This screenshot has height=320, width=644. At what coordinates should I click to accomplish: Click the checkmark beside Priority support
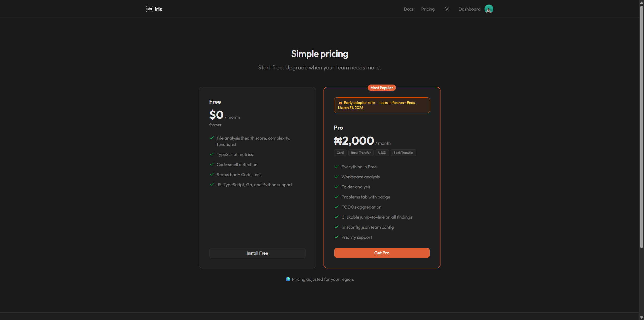pyautogui.click(x=336, y=237)
